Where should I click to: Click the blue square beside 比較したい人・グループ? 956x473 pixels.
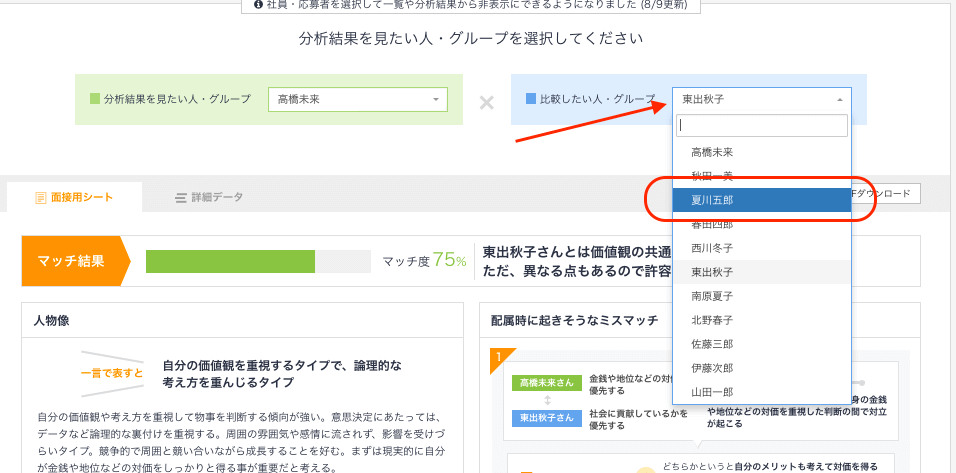pos(530,100)
